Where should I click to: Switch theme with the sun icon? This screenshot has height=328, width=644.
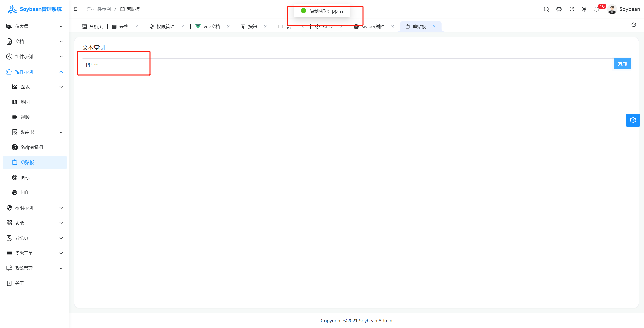tap(584, 9)
